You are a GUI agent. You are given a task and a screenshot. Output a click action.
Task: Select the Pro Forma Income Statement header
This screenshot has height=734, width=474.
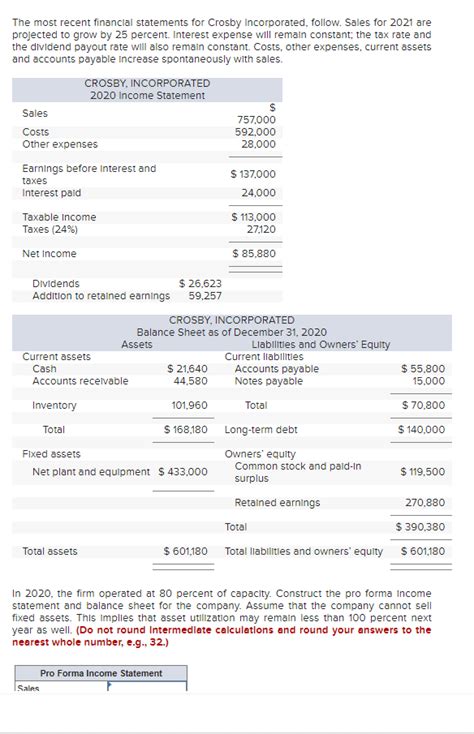[x=101, y=673]
